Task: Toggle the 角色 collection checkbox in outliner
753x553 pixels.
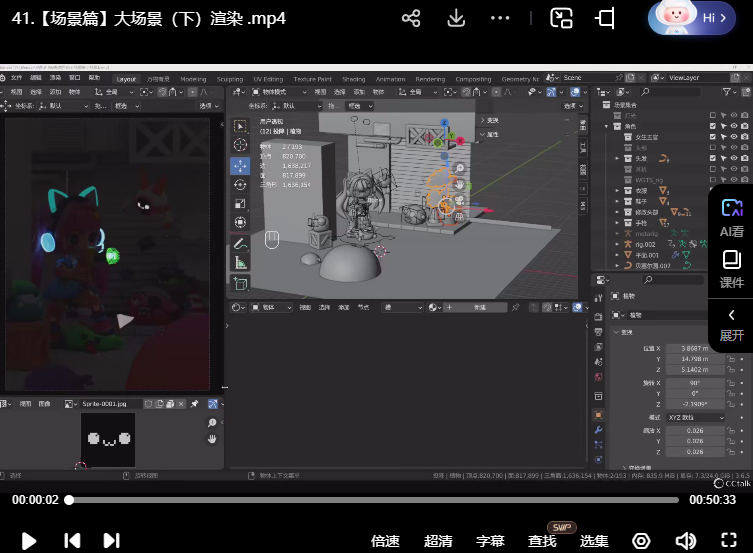Action: pyautogui.click(x=712, y=127)
